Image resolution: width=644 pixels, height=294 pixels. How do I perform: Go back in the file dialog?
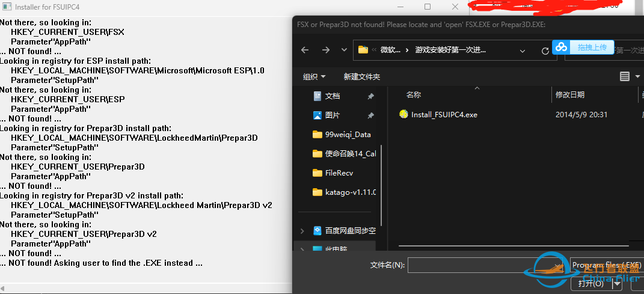[x=305, y=50]
